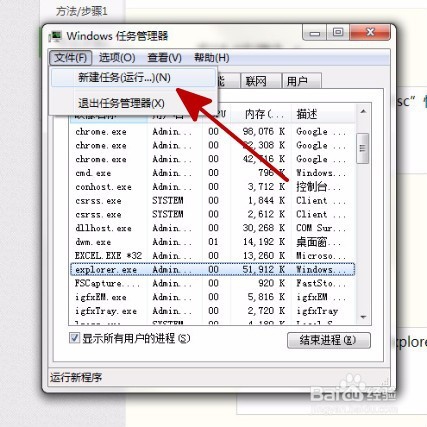Toggle 显示所有用户的进程 checkbox
This screenshot has height=427, width=427.
pyautogui.click(x=74, y=338)
